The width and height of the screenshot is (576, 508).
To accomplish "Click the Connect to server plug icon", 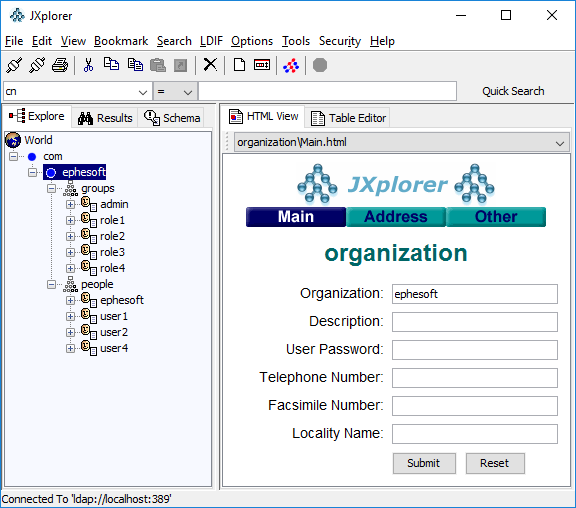I will 14,65.
